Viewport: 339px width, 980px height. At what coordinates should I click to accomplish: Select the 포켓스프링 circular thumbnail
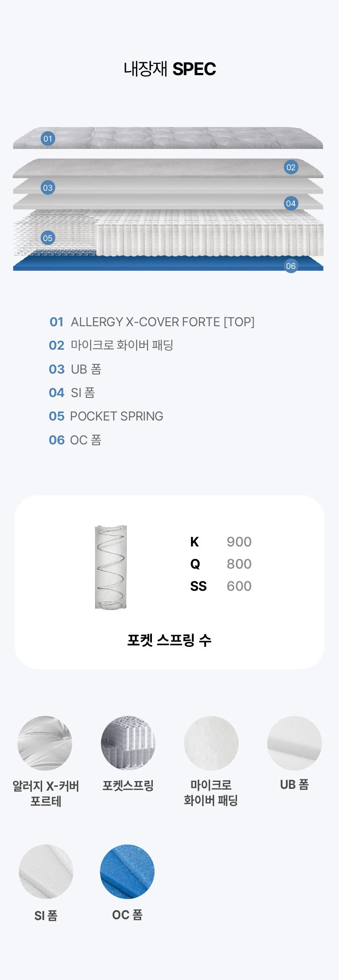pyautogui.click(x=128, y=743)
